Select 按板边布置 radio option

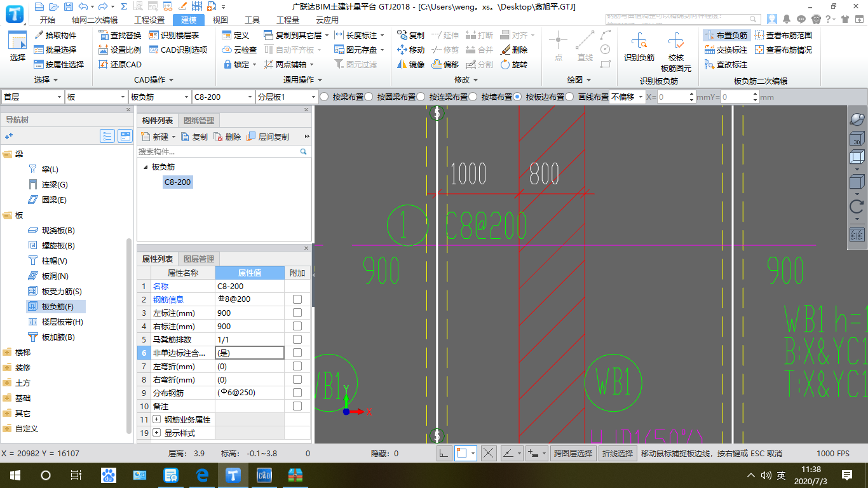pos(517,97)
